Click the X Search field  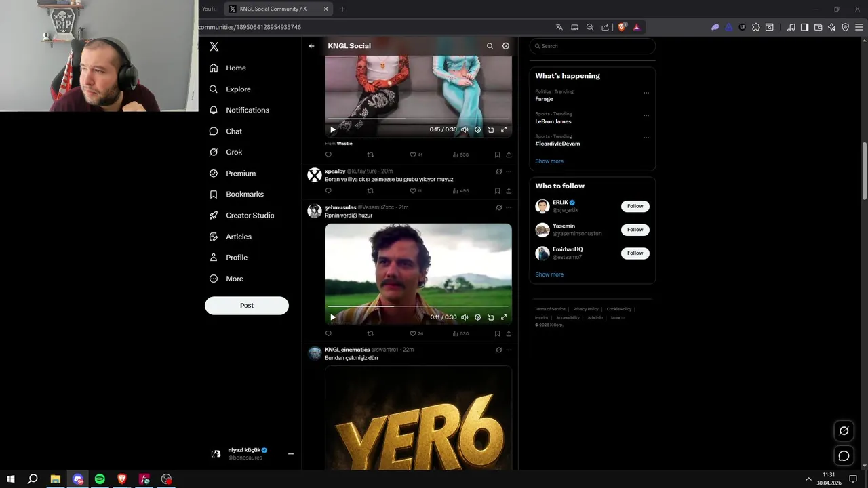[592, 46]
